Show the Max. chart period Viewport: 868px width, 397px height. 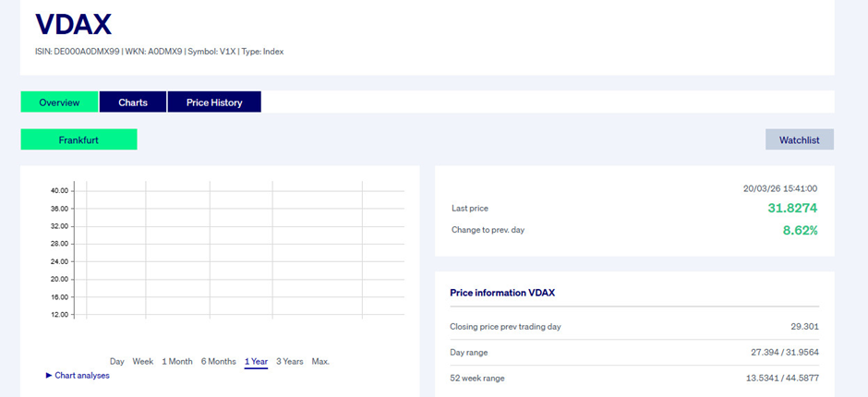tap(320, 361)
